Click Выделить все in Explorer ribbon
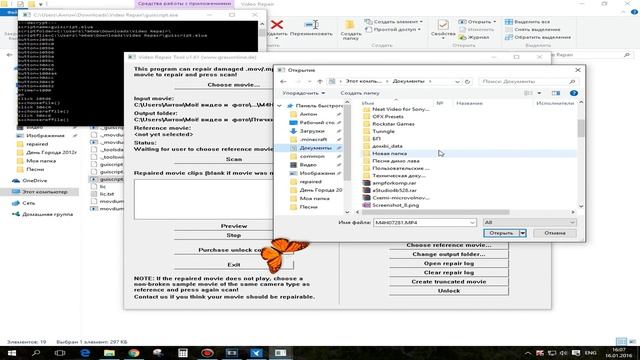Screen dimensions: 640x360 527,22
